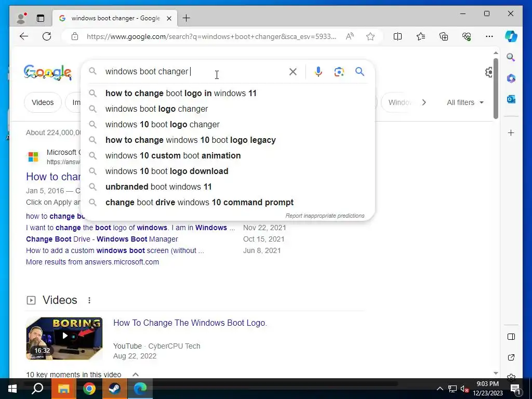This screenshot has height=399, width=532.
Task: Go back to the previous page
Action: pos(24,36)
